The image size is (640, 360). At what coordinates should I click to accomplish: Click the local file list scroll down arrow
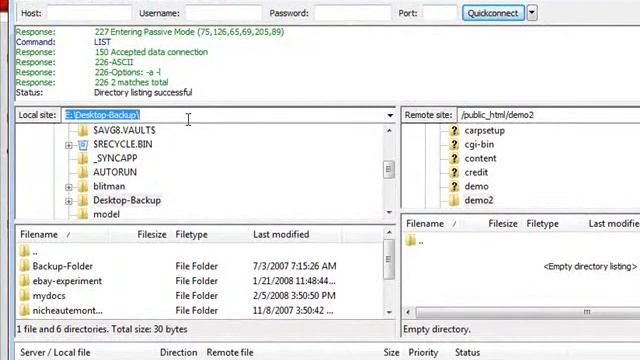pos(389,312)
